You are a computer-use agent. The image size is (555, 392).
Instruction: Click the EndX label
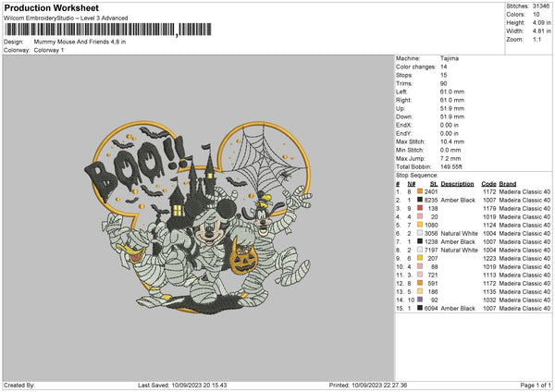pyautogui.click(x=404, y=125)
